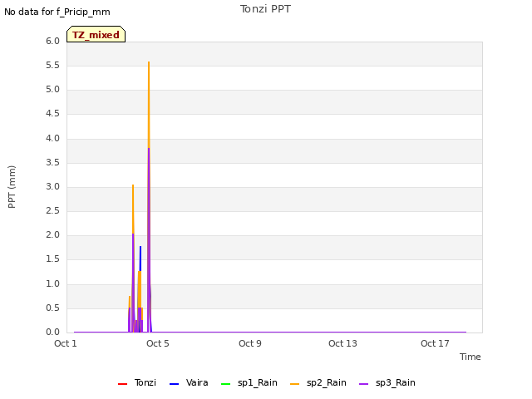Click the Oct 17 x-axis tick label
This screenshot has height=399, width=532.
(x=435, y=343)
